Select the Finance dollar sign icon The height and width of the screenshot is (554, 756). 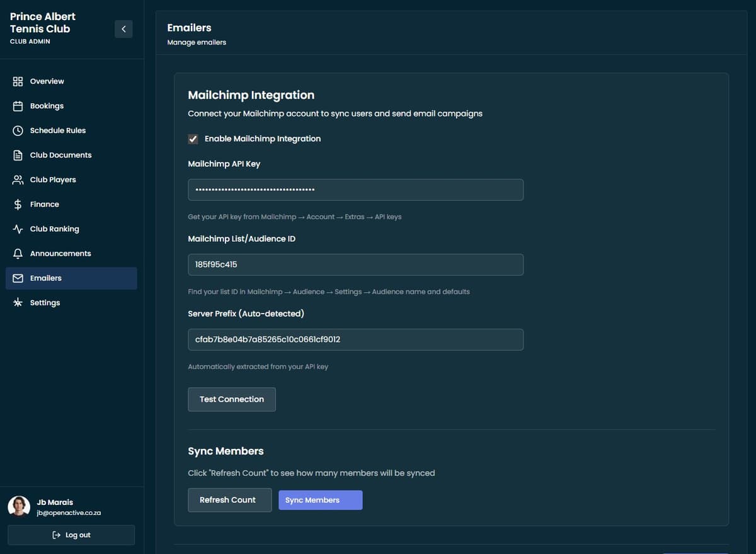(18, 204)
